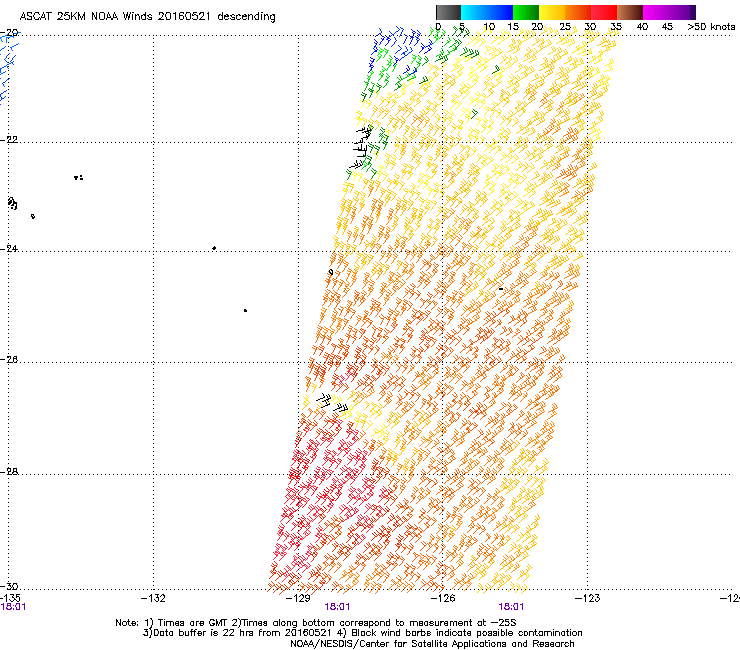The image size is (740, 650).
Task: Click the gray 0-5 knots color swatch
Action: 448,12
